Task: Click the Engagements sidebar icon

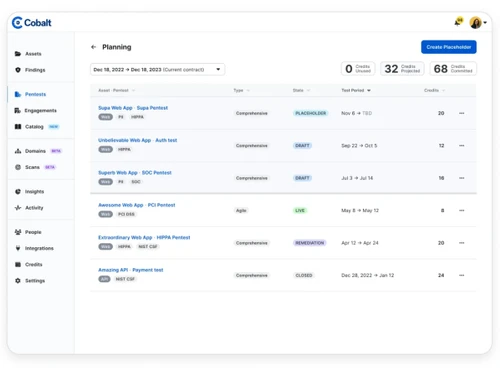Action: (x=18, y=110)
